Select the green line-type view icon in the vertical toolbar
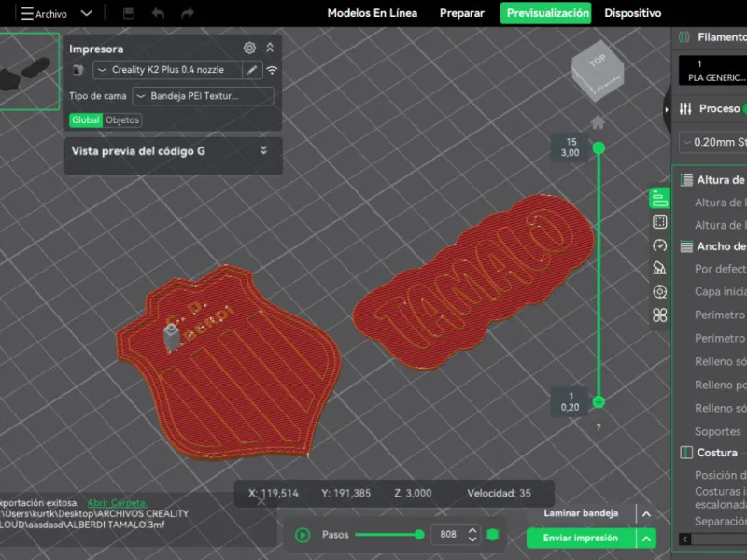The height and width of the screenshot is (560, 747). [x=660, y=199]
